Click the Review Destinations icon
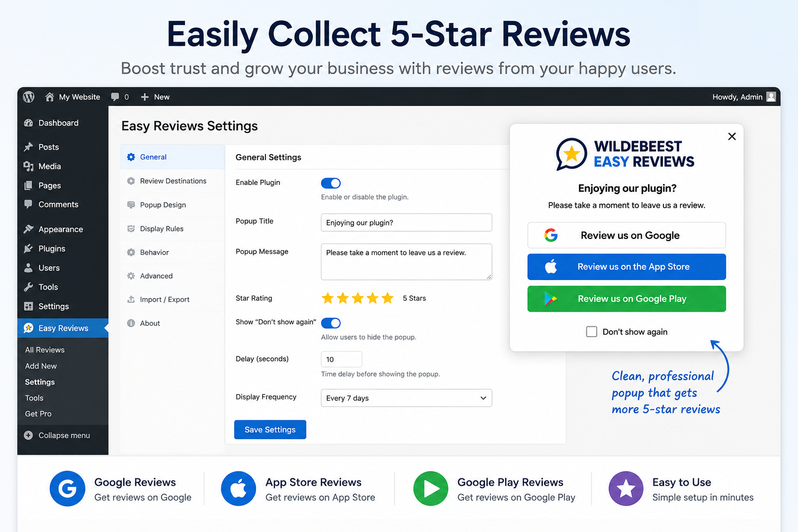Viewport: 798px width, 532px height. (x=131, y=181)
